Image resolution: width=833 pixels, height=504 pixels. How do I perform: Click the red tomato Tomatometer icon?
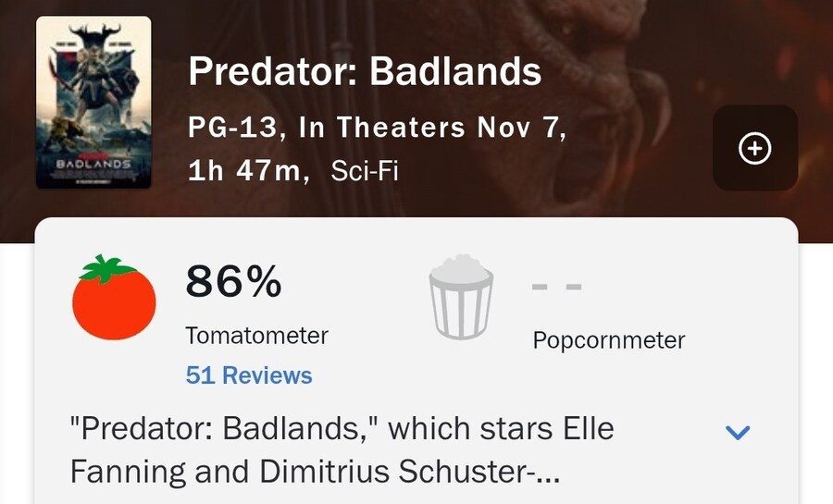click(x=115, y=298)
